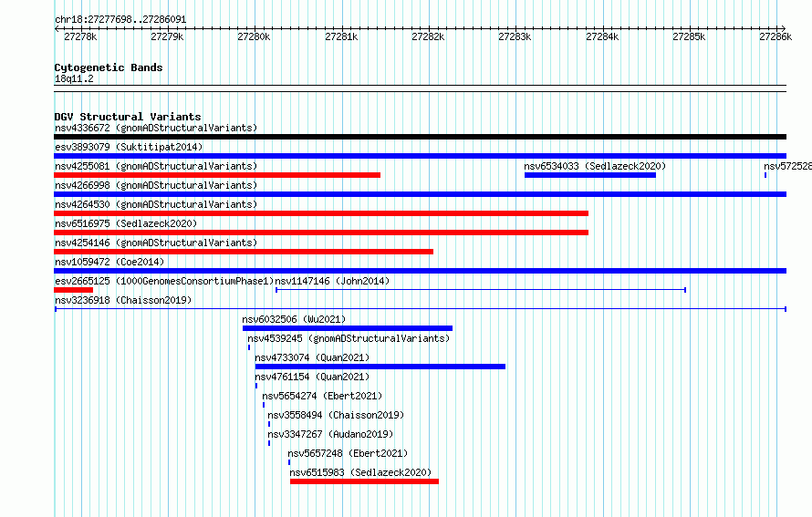
Task: Click the Cytogenetic Bands track title
Action: [109, 67]
